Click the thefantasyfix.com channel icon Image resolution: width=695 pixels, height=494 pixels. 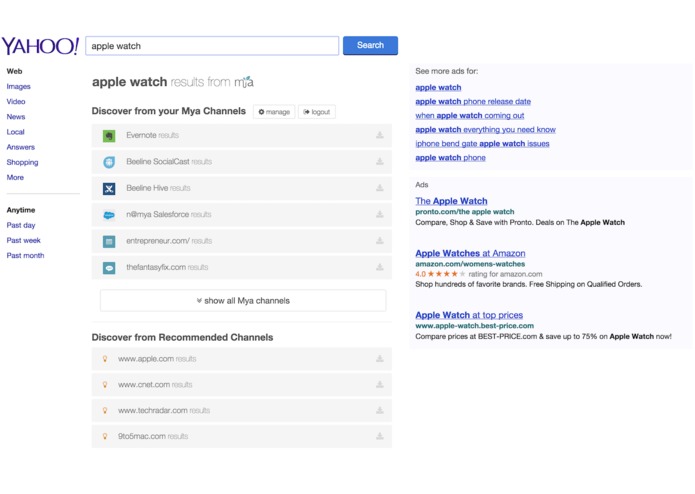click(x=109, y=268)
